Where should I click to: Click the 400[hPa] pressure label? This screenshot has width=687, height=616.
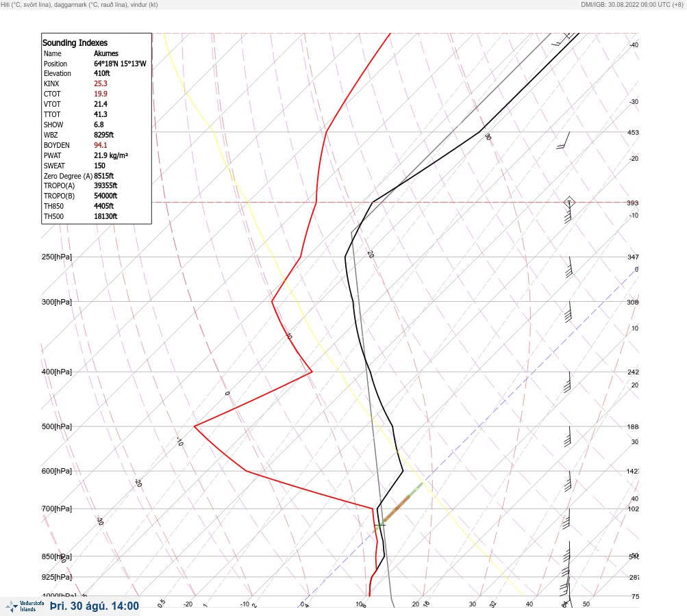[57, 372]
